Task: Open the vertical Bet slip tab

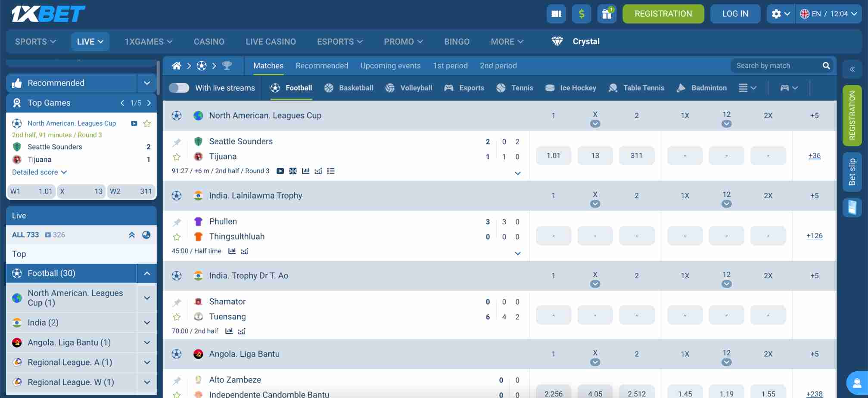Action: (x=852, y=172)
